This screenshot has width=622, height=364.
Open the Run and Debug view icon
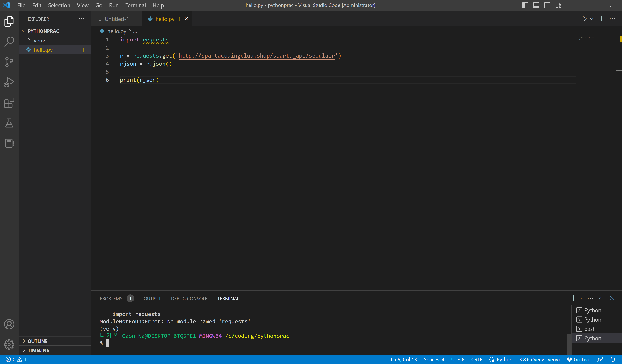[9, 82]
